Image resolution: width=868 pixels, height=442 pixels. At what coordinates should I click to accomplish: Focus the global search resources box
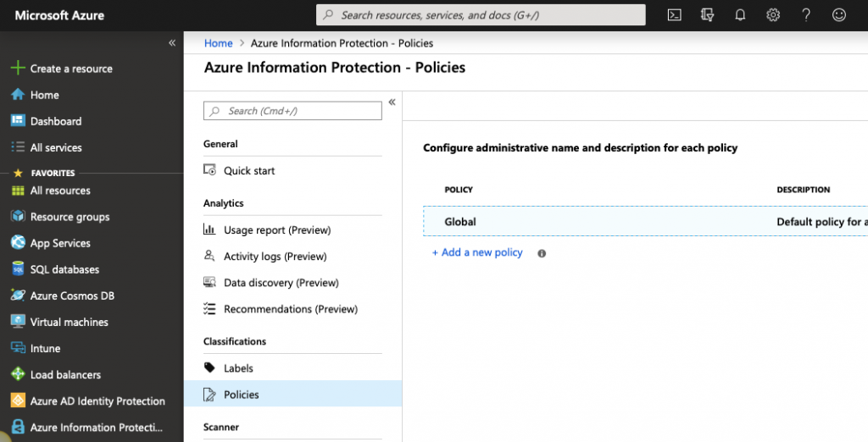point(481,15)
